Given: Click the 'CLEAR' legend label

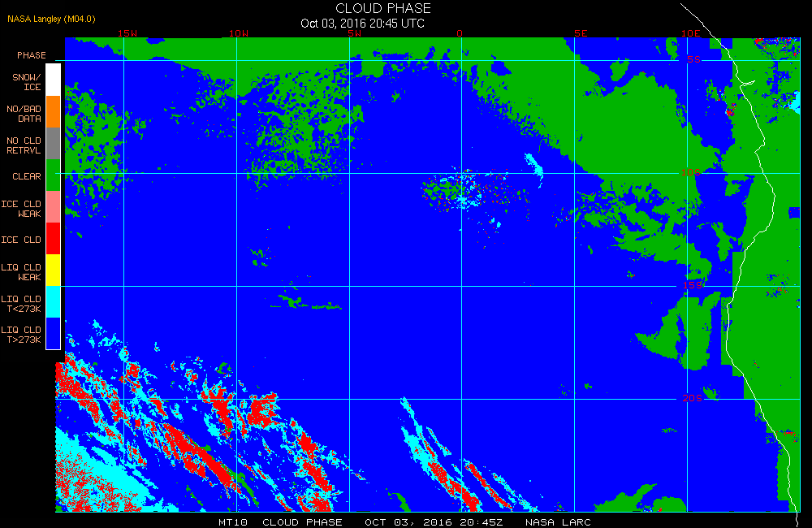Looking at the screenshot, I should coord(27,176).
